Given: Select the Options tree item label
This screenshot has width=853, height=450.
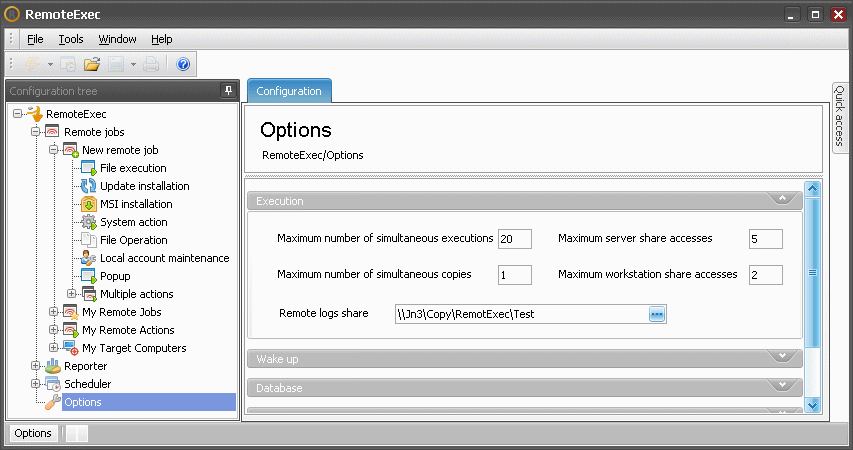Looking at the screenshot, I should tap(83, 402).
